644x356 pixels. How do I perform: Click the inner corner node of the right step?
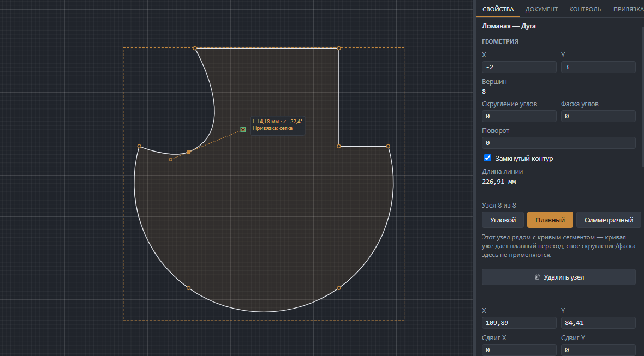(339, 146)
